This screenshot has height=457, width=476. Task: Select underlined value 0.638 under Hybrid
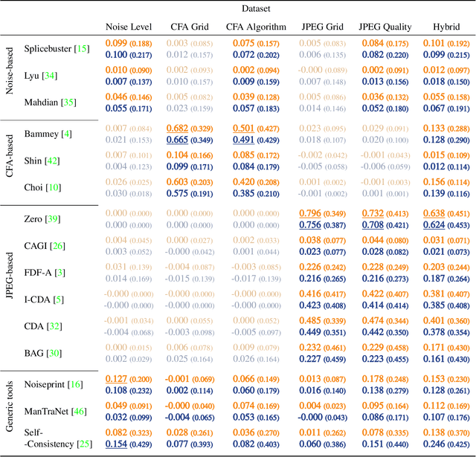point(434,213)
